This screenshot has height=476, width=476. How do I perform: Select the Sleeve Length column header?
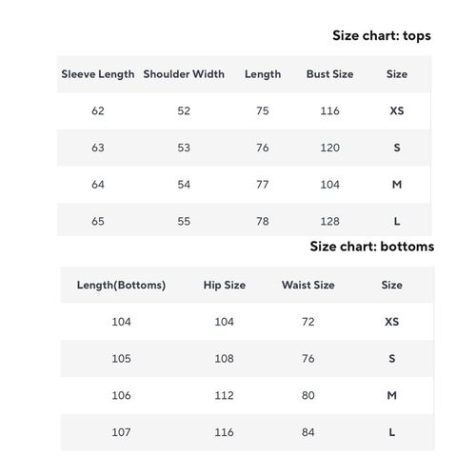pyautogui.click(x=98, y=74)
